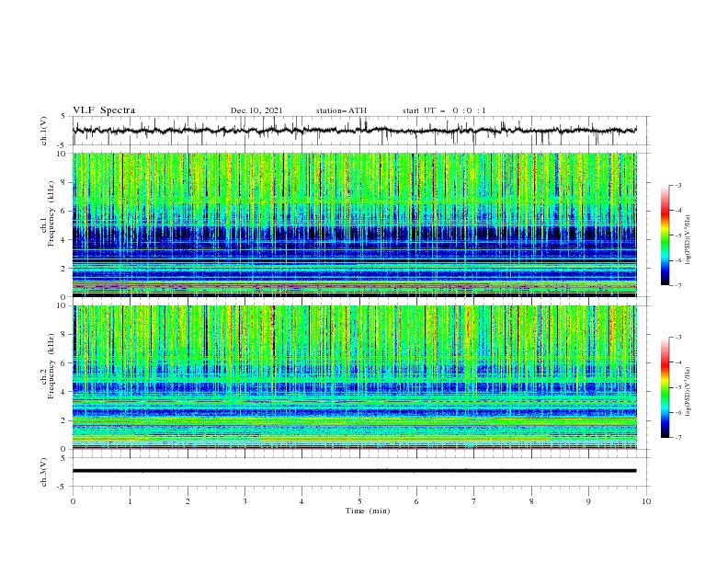This screenshot has height=563, width=728.
Task: Click the '7' tick on time axis
Action: (474, 501)
